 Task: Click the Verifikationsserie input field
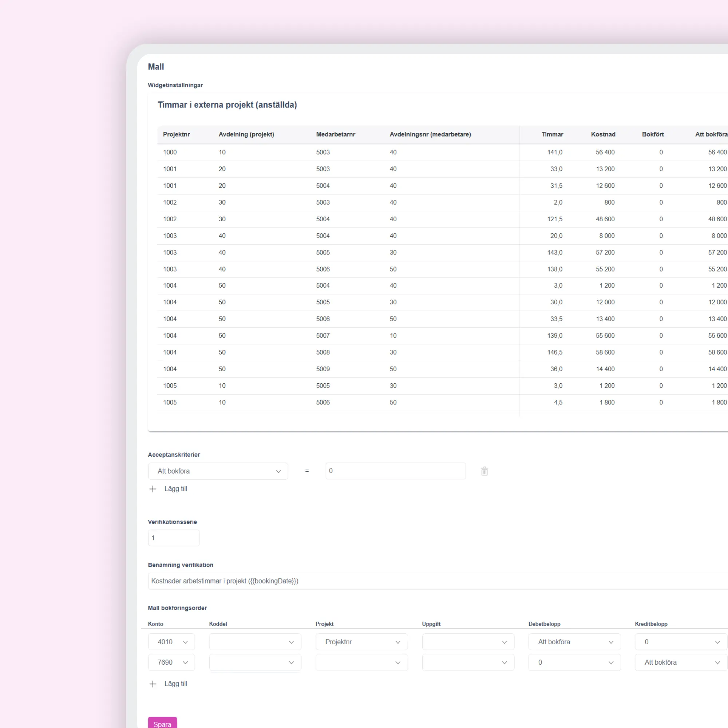coord(174,538)
